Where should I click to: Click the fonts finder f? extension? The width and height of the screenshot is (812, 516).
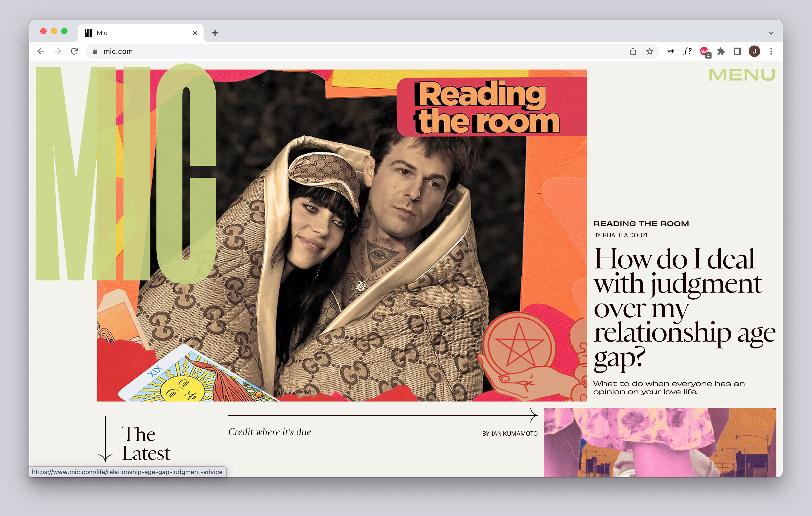(x=687, y=51)
